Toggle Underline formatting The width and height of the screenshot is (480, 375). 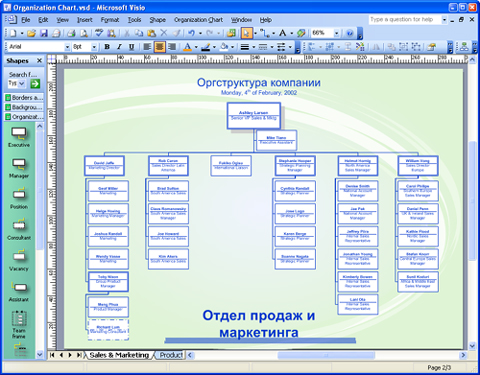pyautogui.click(x=132, y=47)
